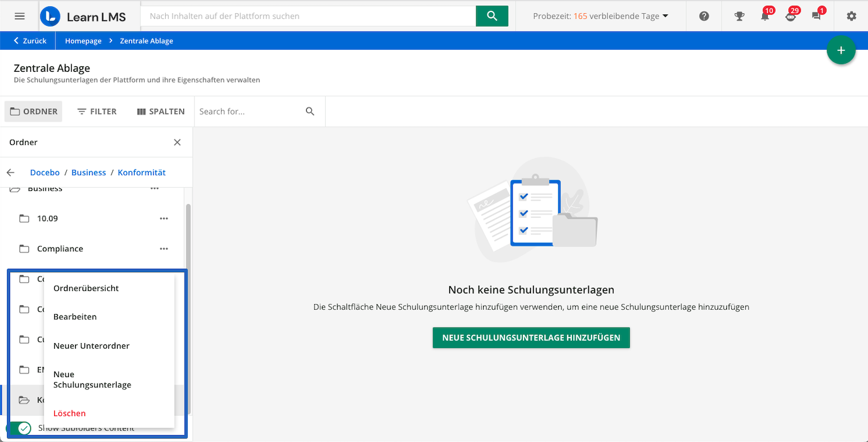Choose Löschen from the context menu
The height and width of the screenshot is (442, 868).
click(69, 413)
